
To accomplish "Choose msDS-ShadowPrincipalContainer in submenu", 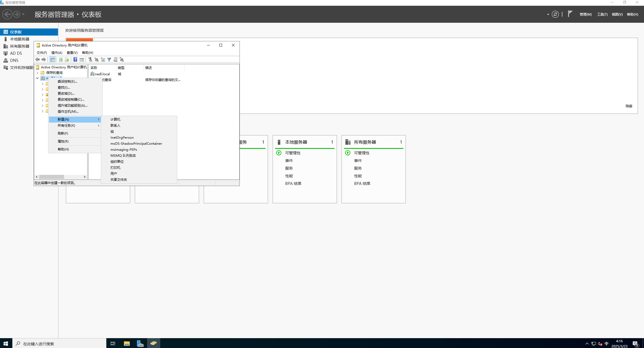I will [x=139, y=144].
